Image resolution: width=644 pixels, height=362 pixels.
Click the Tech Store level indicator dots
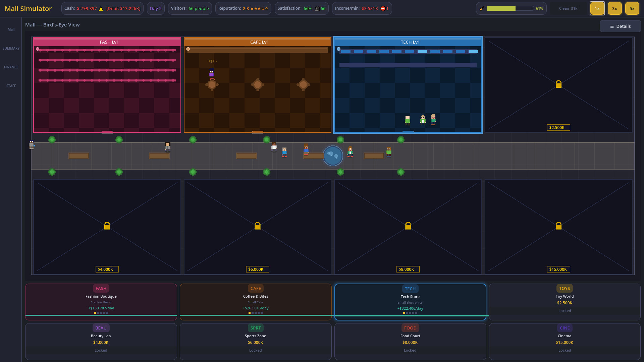point(410,313)
